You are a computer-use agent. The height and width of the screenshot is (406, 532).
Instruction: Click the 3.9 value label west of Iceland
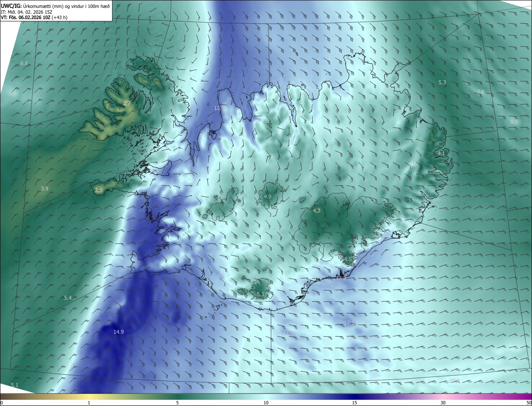(44, 188)
